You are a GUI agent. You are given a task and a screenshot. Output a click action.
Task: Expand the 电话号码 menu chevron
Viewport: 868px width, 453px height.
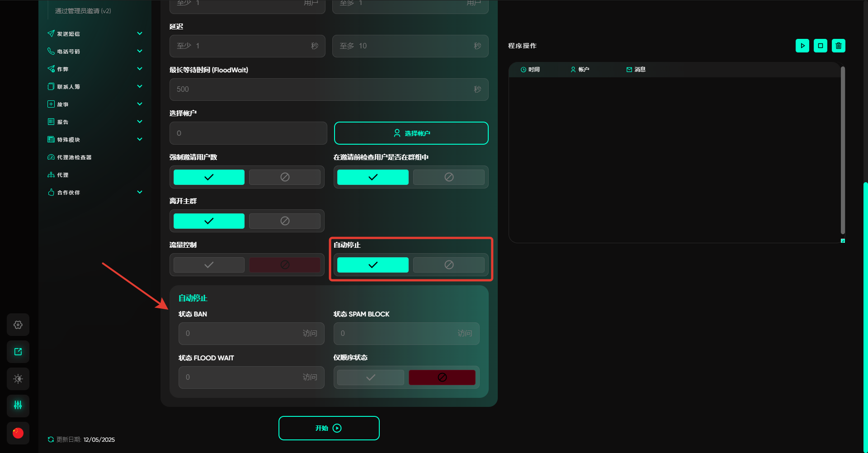(140, 51)
